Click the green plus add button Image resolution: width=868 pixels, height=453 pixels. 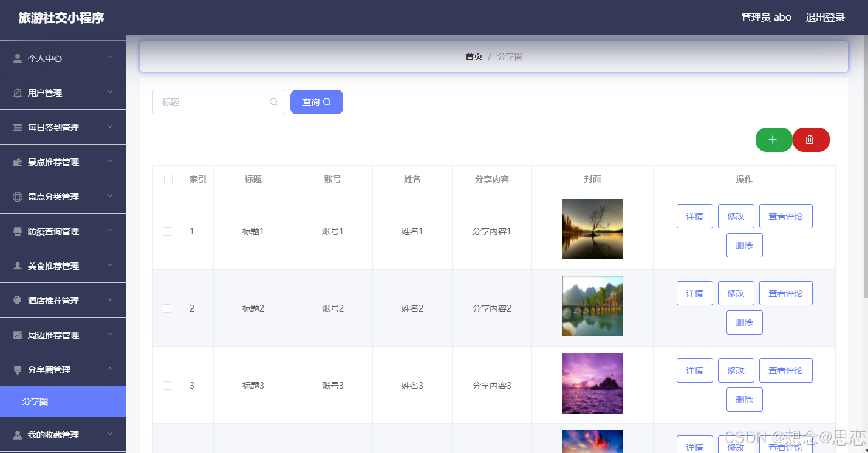click(x=773, y=140)
